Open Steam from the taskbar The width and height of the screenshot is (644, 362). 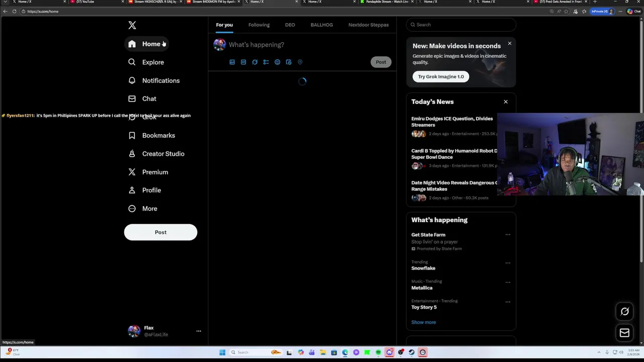tap(412, 352)
